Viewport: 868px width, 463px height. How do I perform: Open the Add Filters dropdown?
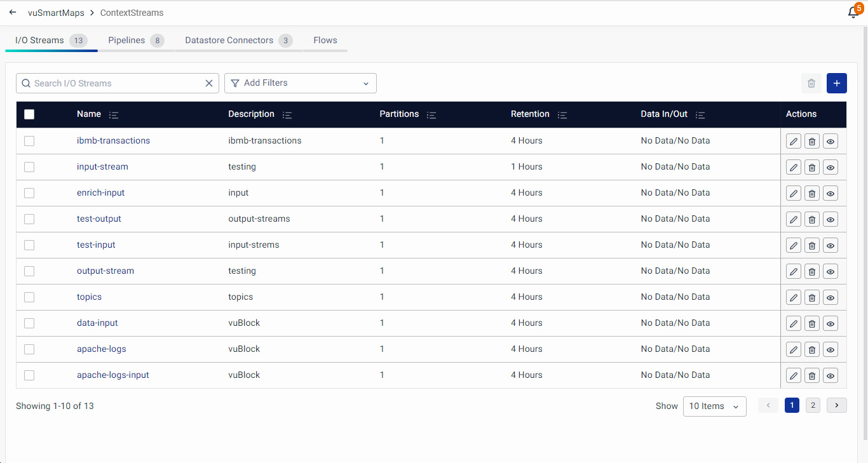pyautogui.click(x=300, y=83)
